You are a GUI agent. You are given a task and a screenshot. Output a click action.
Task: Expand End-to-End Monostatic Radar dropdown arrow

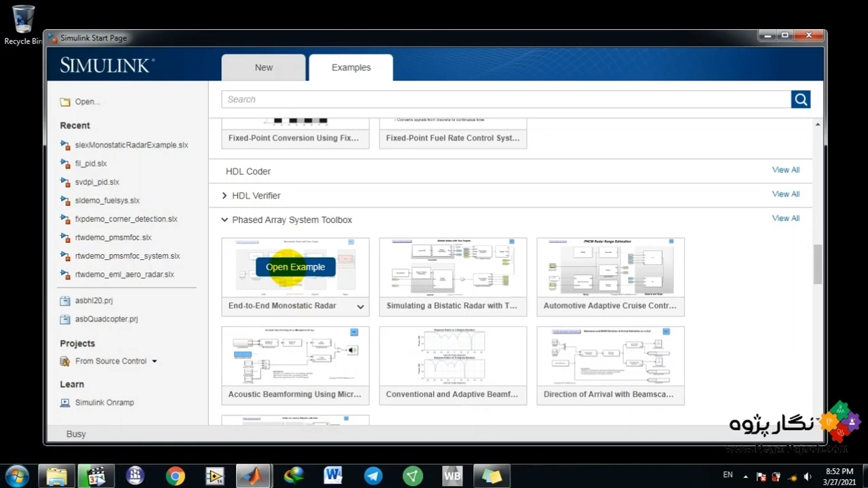(x=360, y=306)
